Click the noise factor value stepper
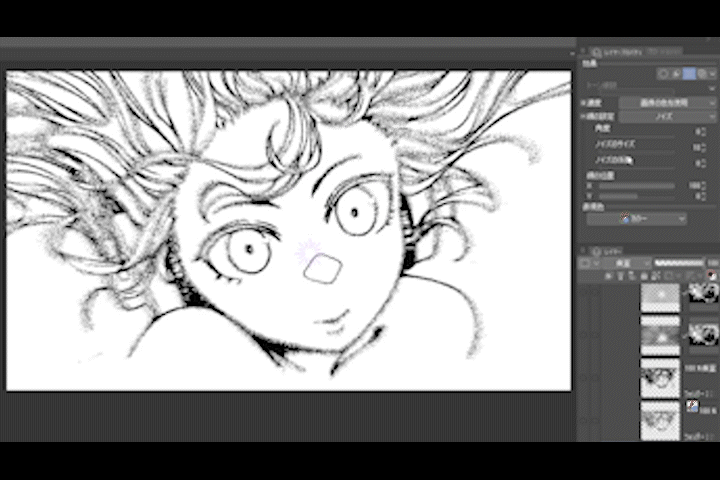720x480 pixels. pos(702,163)
